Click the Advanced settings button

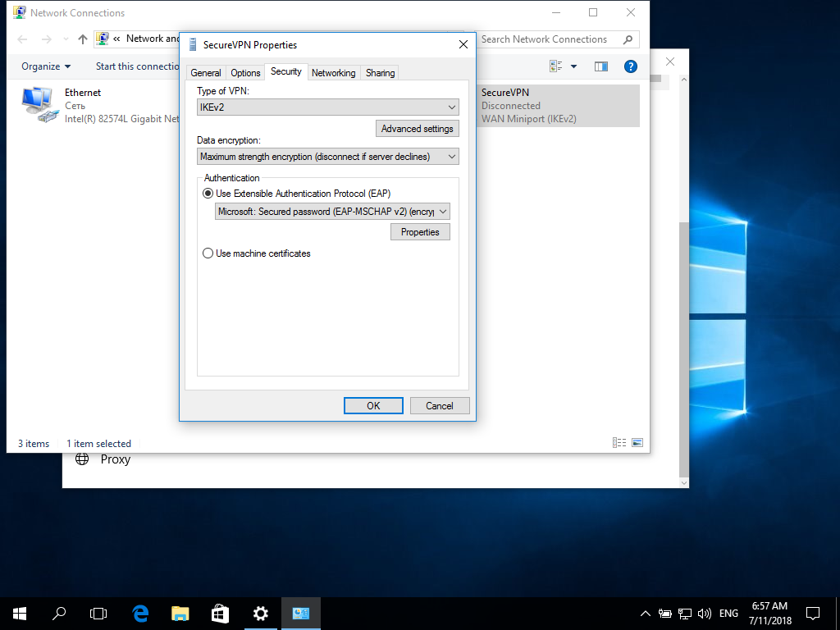click(417, 129)
